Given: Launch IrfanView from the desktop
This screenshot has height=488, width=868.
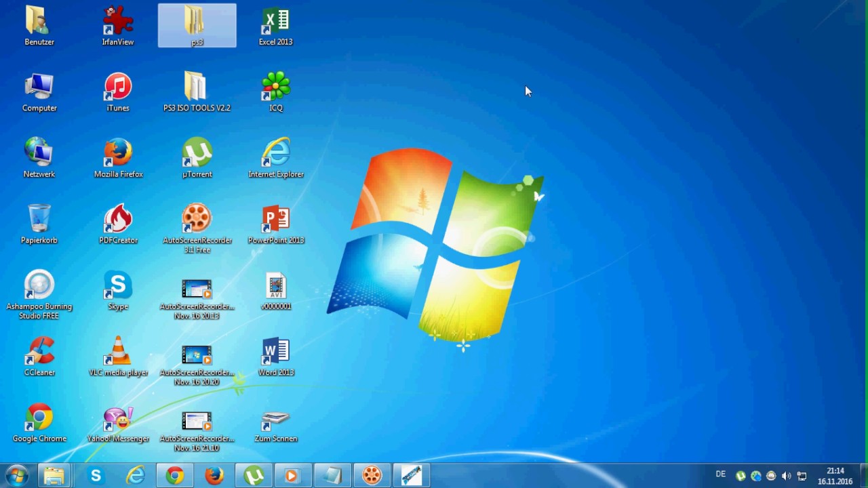Looking at the screenshot, I should 118,20.
